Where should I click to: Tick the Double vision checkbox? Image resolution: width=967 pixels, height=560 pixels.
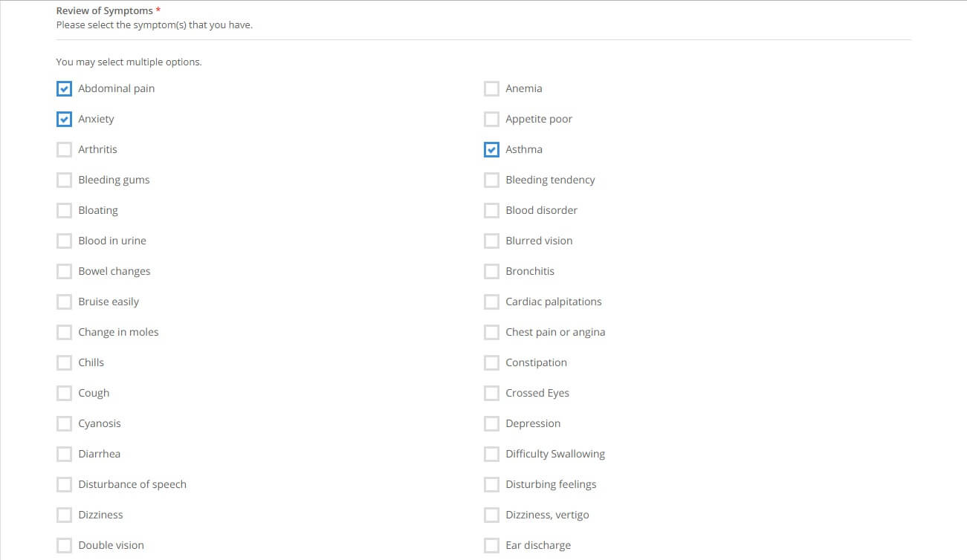pyautogui.click(x=64, y=545)
